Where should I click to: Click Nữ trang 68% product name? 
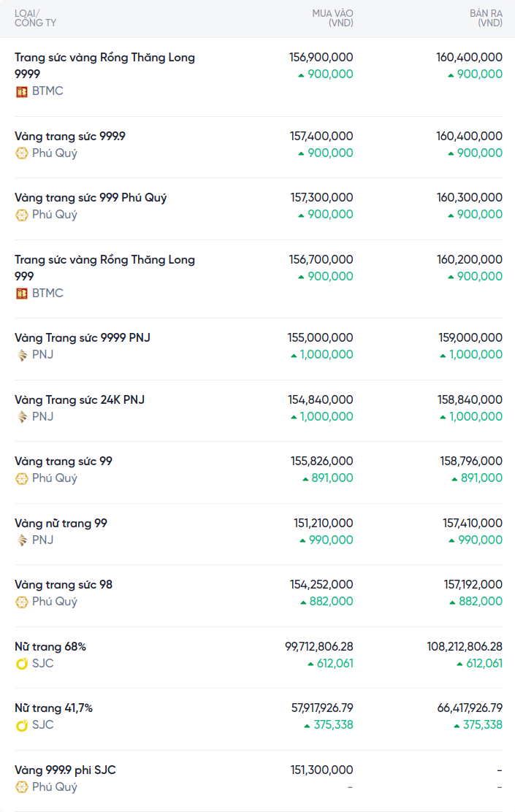[50, 647]
